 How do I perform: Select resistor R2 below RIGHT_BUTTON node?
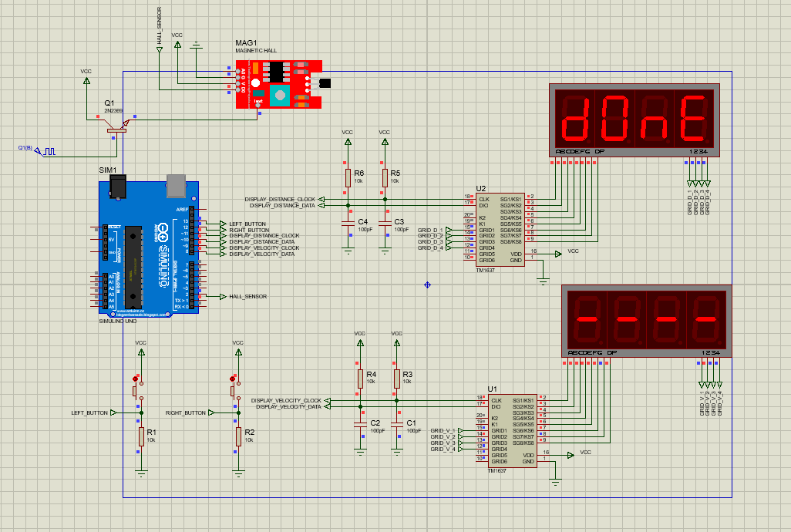tap(239, 436)
